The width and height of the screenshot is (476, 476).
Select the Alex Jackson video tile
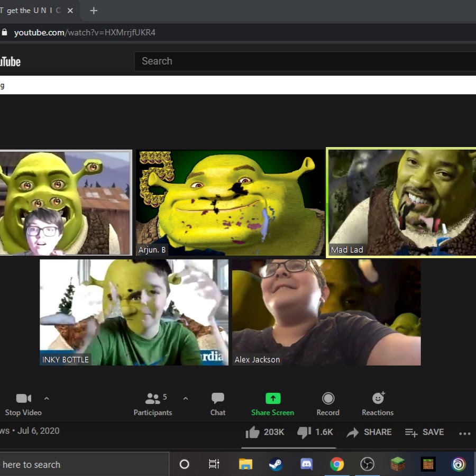click(x=326, y=313)
